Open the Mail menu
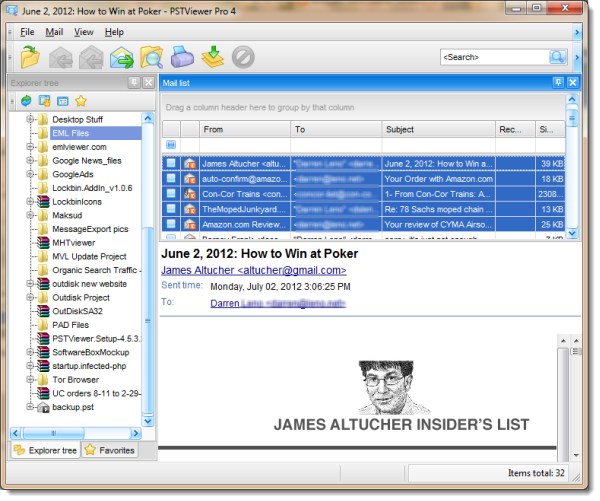600x501 pixels. (54, 32)
